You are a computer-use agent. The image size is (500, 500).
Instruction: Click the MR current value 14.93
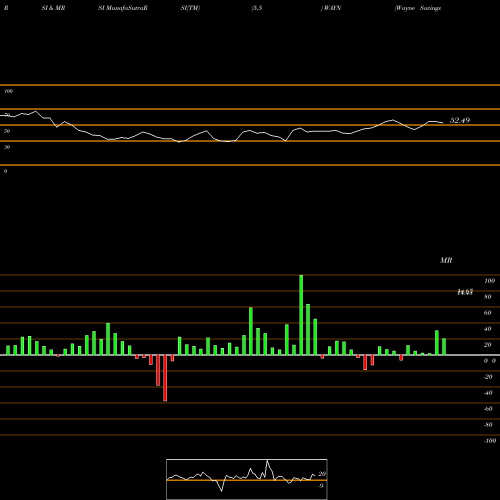click(465, 292)
